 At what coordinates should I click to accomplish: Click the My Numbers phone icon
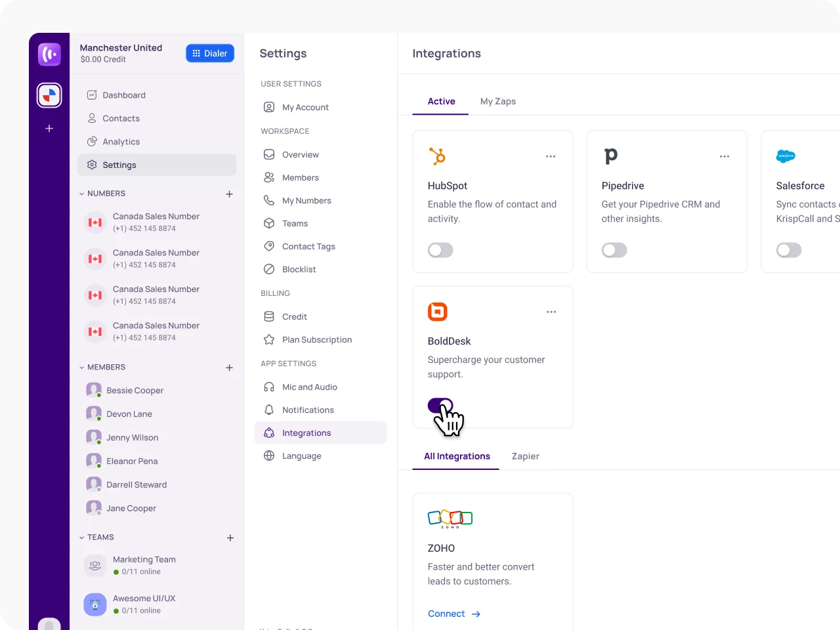pos(269,201)
